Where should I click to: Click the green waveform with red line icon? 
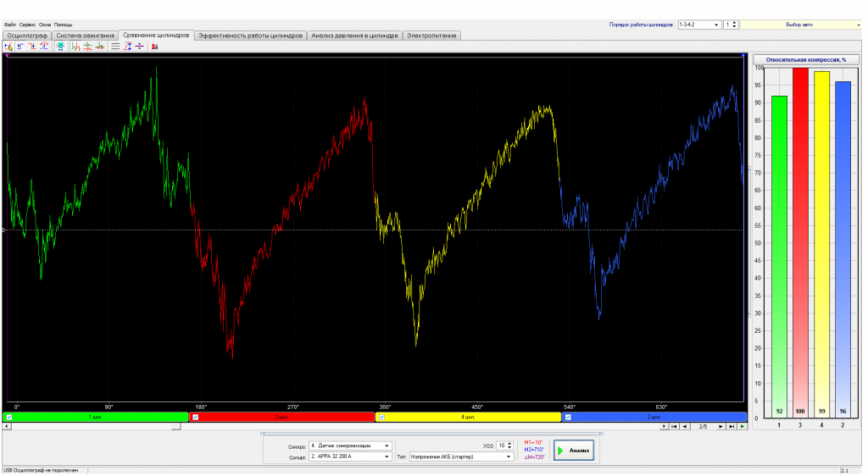click(100, 47)
